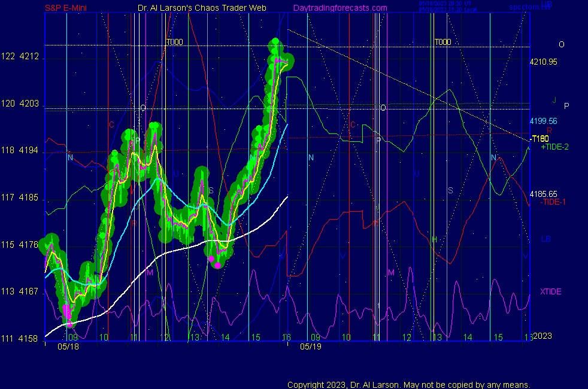Click the white "O" label above "4210.95"
588x389 pixels.
point(562,45)
